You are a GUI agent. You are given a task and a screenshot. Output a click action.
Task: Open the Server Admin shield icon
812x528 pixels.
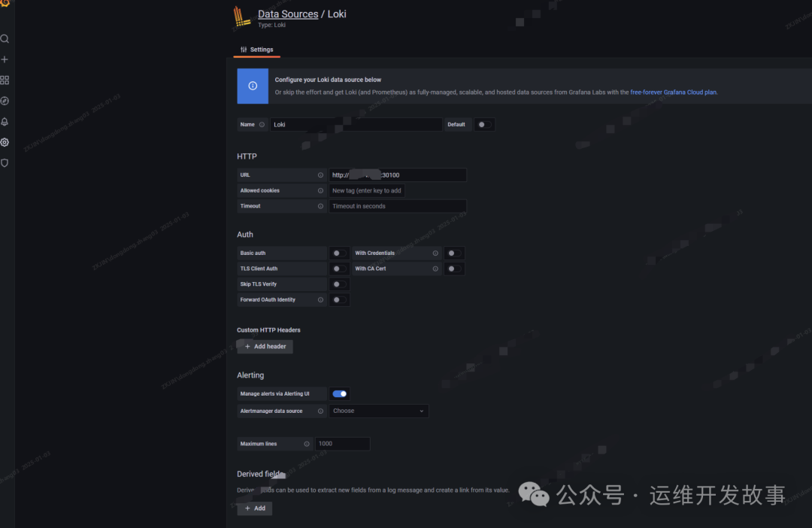click(5, 163)
